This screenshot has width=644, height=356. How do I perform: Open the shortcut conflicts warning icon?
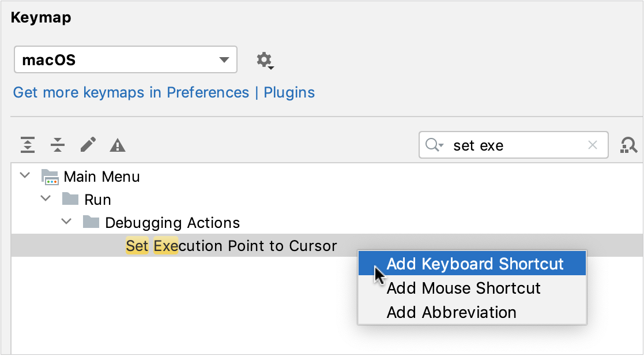click(x=117, y=145)
